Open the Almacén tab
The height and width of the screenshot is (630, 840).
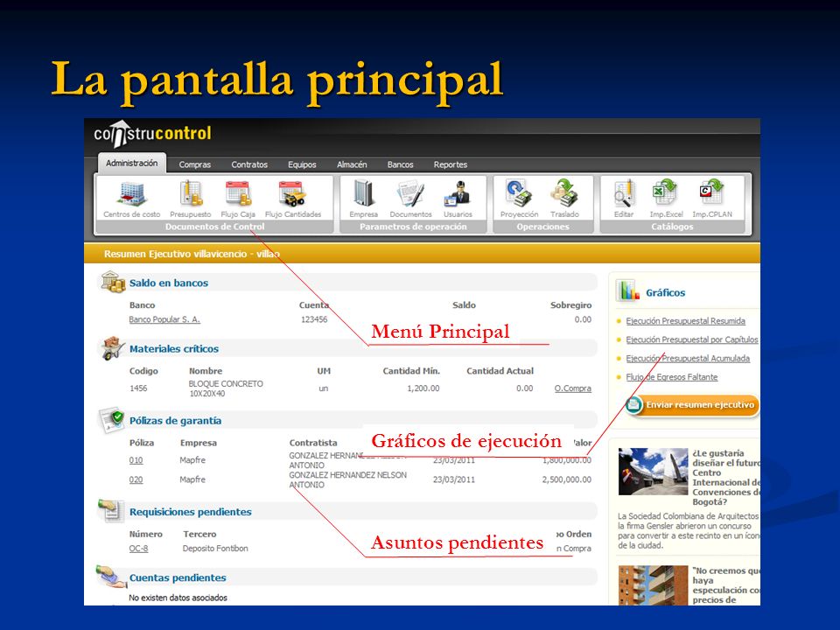352,164
